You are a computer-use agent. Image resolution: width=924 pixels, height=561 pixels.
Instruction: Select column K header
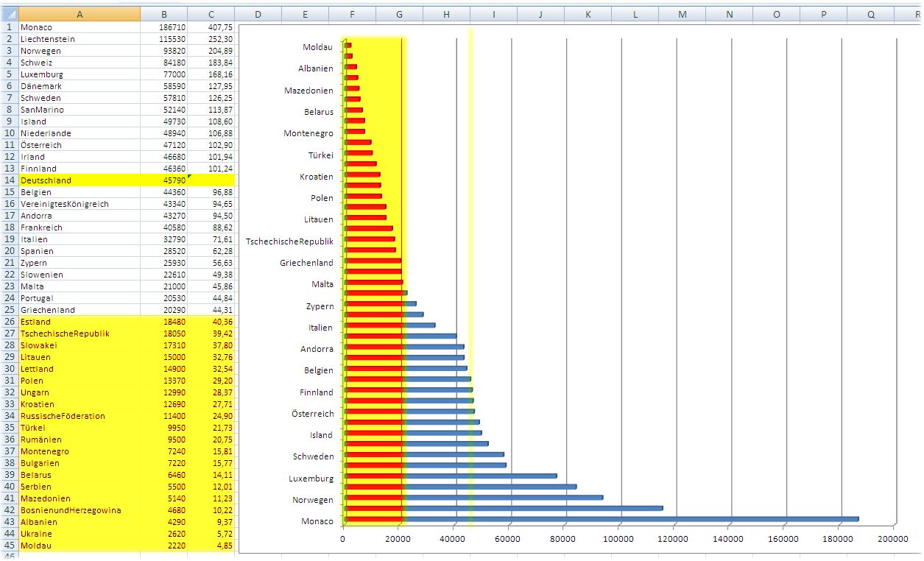click(588, 14)
